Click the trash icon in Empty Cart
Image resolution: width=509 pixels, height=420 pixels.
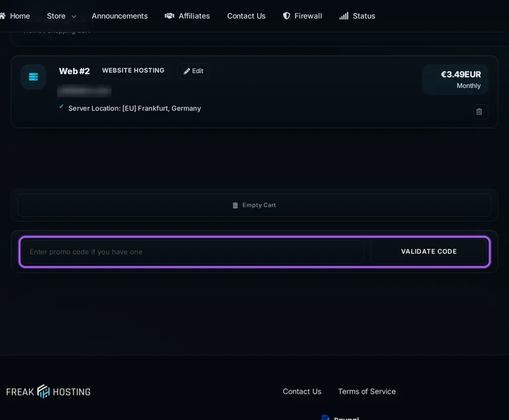coord(235,205)
